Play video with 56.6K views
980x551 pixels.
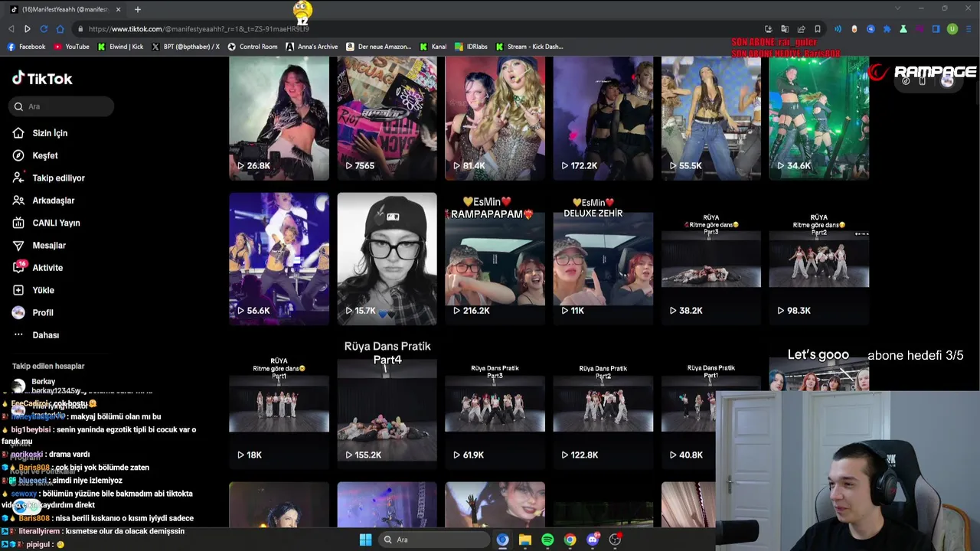[x=279, y=259]
